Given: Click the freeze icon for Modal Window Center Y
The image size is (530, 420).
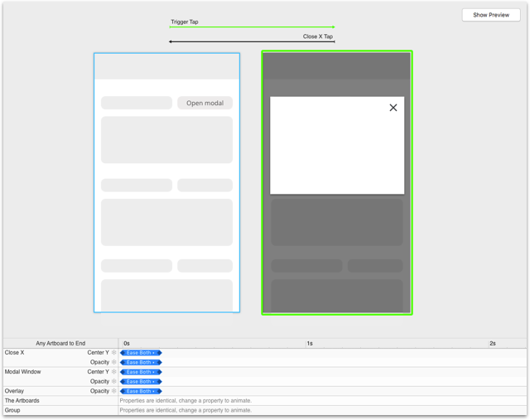Looking at the screenshot, I should (x=114, y=372).
